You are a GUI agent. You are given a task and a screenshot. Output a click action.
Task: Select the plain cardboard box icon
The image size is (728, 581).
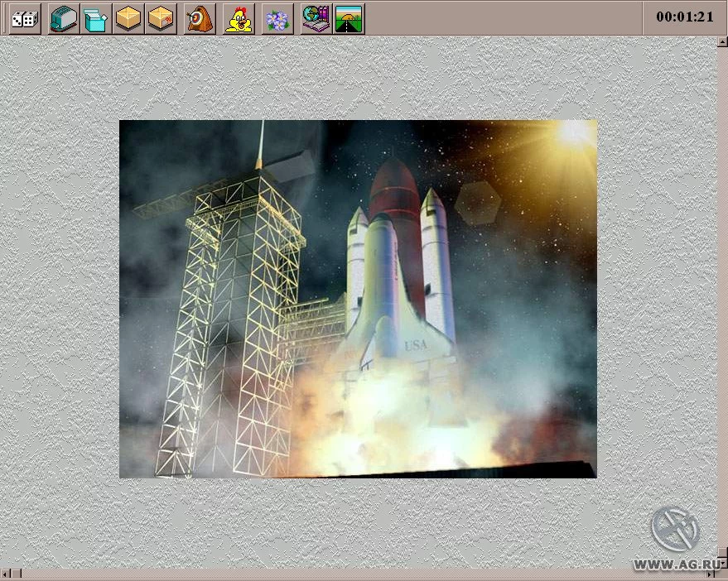click(x=128, y=18)
